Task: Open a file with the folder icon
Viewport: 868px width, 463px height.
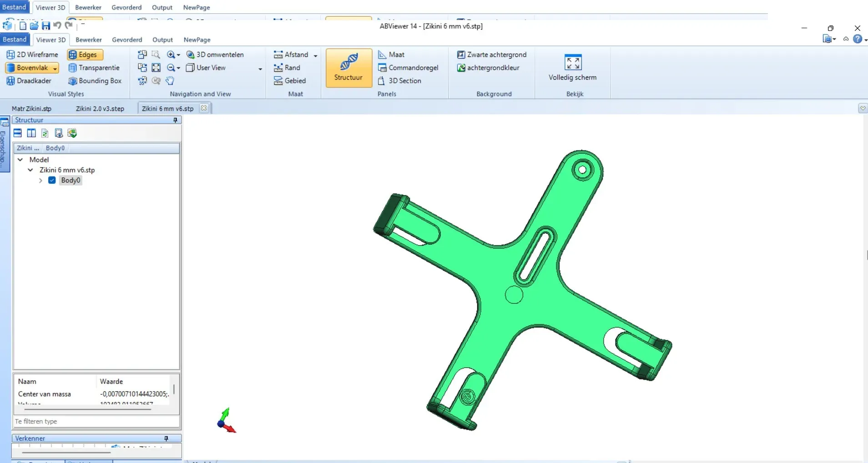Action: pyautogui.click(x=34, y=26)
